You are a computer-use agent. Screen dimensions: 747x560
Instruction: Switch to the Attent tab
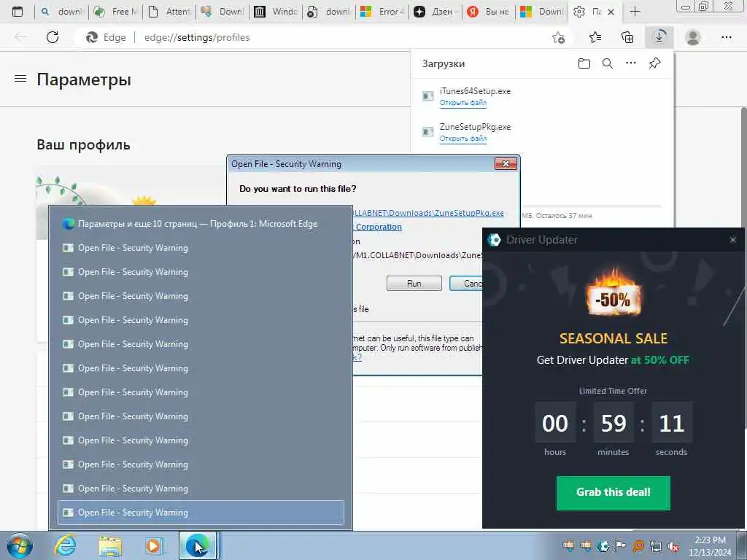coord(169,12)
